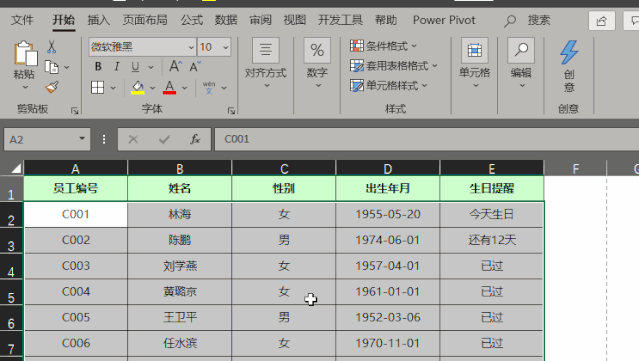
Task: Select the 今天生日 cell
Action: point(491,214)
